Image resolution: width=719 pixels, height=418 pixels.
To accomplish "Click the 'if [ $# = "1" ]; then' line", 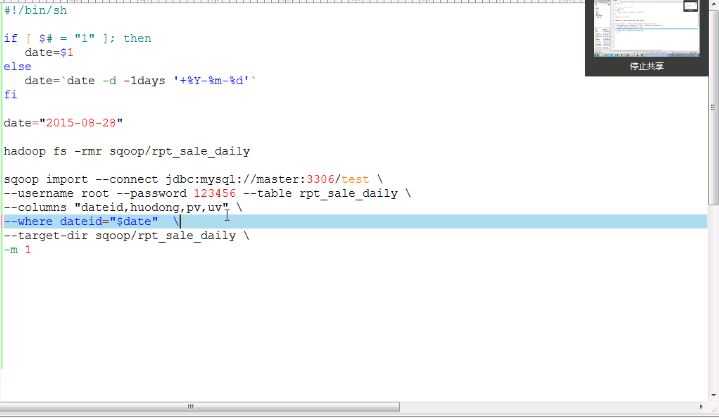I will point(77,38).
